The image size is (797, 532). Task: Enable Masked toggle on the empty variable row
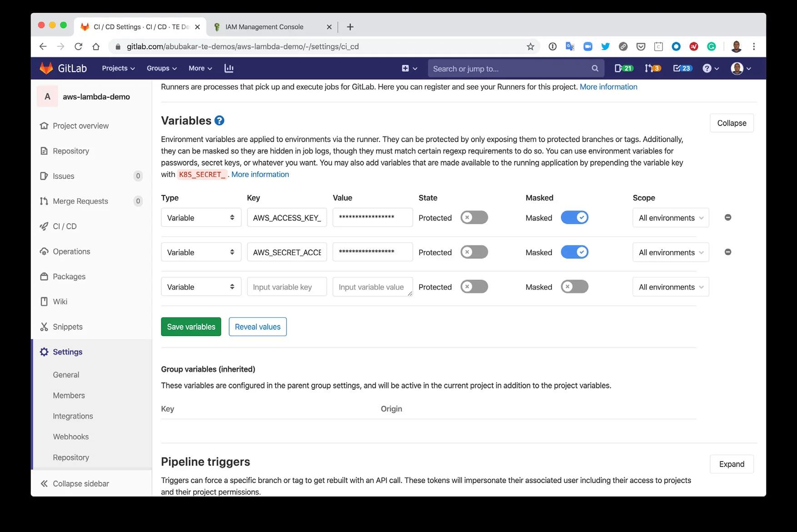tap(574, 287)
